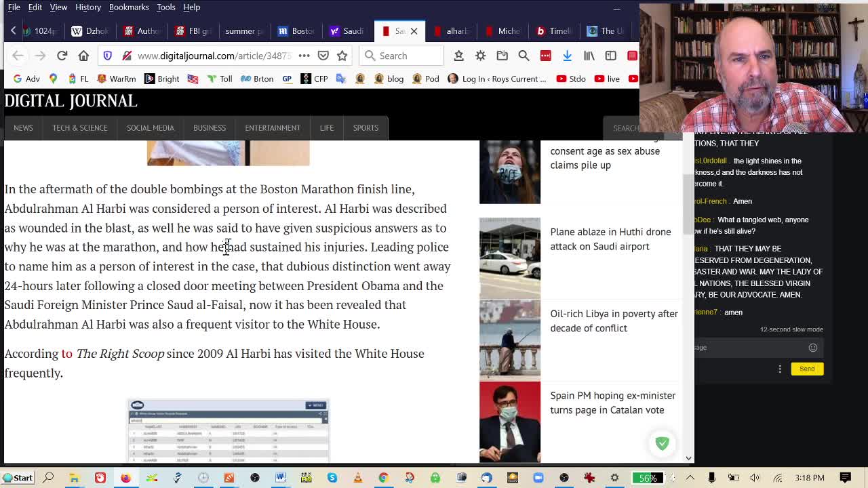
Task: Reload the current page
Action: (62, 56)
